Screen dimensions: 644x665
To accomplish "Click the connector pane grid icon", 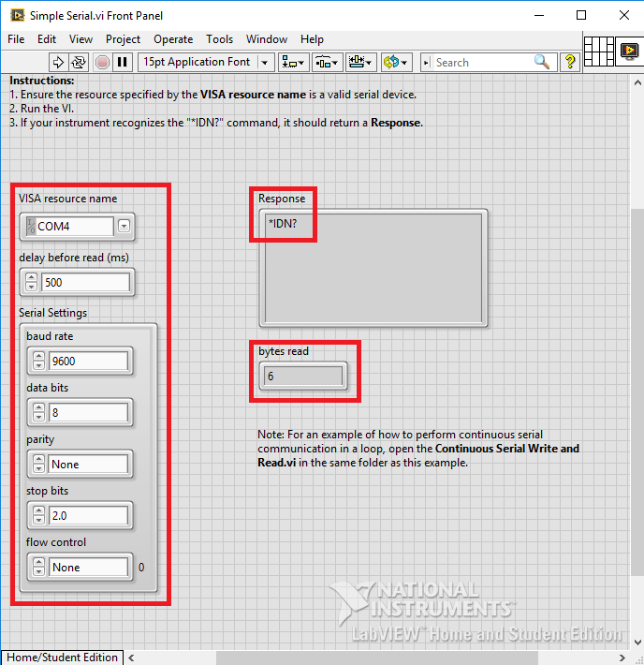I will (x=599, y=52).
